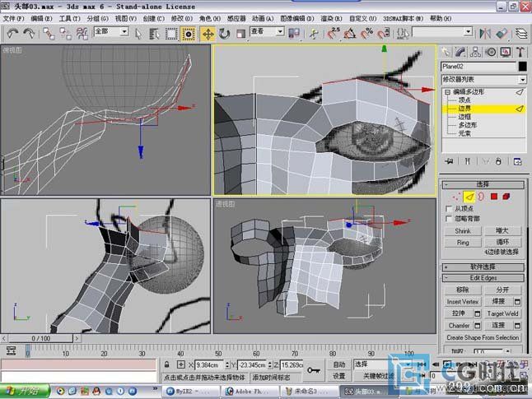Open the 工具(T) menu
The height and width of the screenshot is (399, 532).
(x=69, y=18)
